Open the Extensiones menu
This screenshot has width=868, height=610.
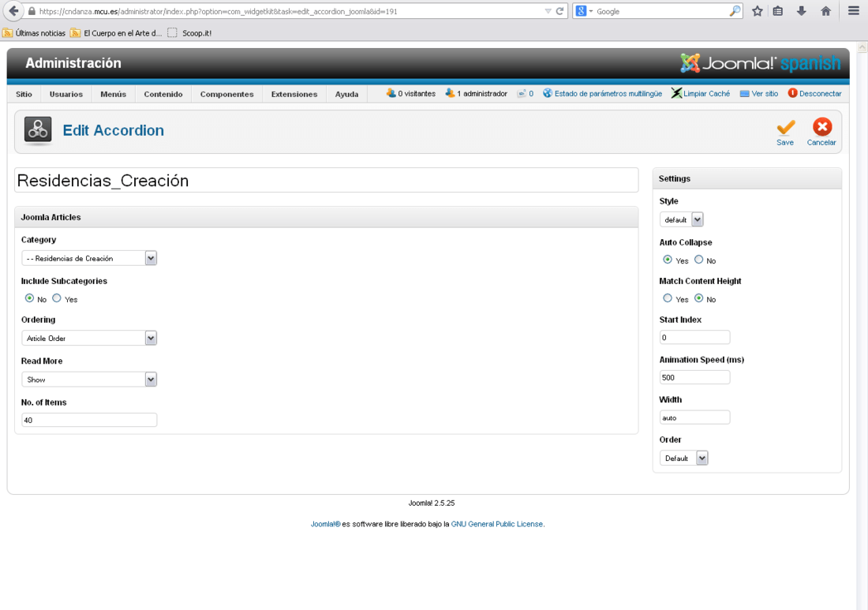click(294, 94)
